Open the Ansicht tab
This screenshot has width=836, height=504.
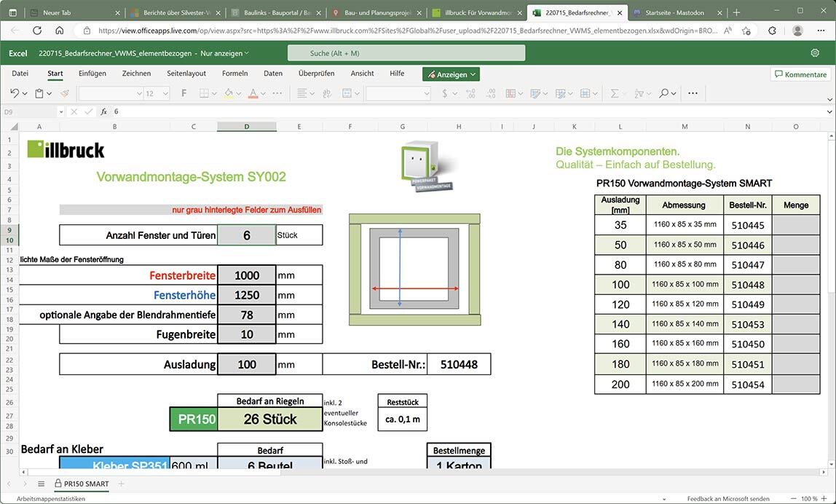pos(362,74)
